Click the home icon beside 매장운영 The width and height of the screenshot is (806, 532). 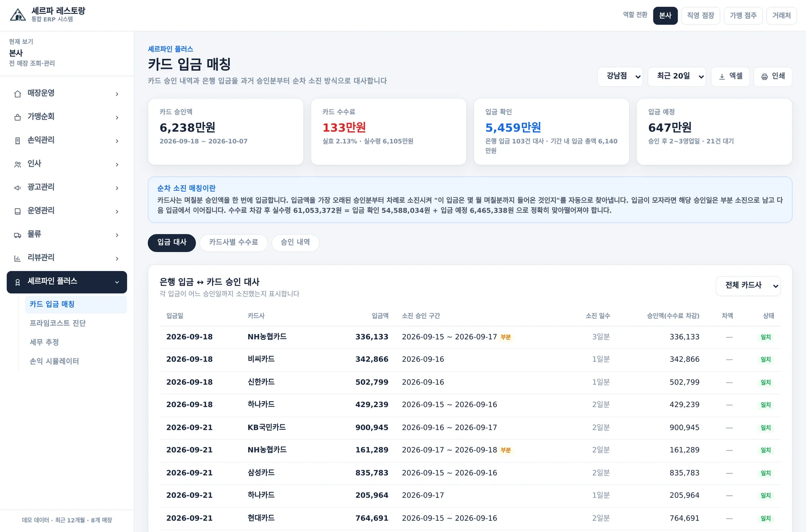click(x=17, y=94)
